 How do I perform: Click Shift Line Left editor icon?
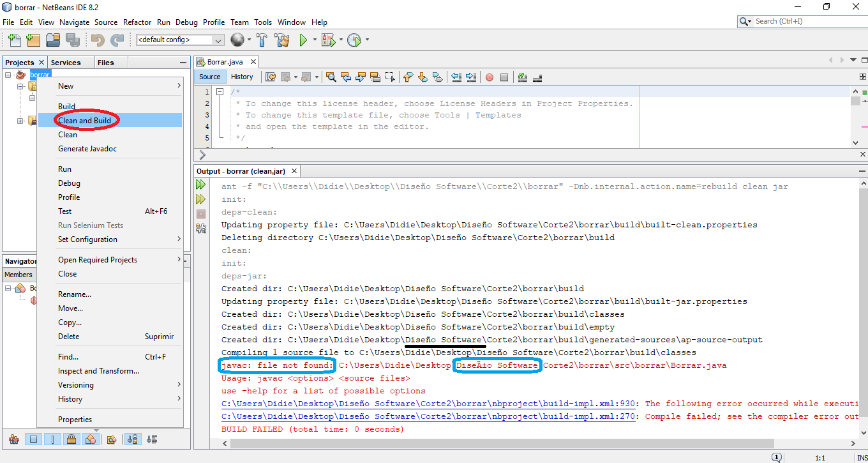(456, 77)
